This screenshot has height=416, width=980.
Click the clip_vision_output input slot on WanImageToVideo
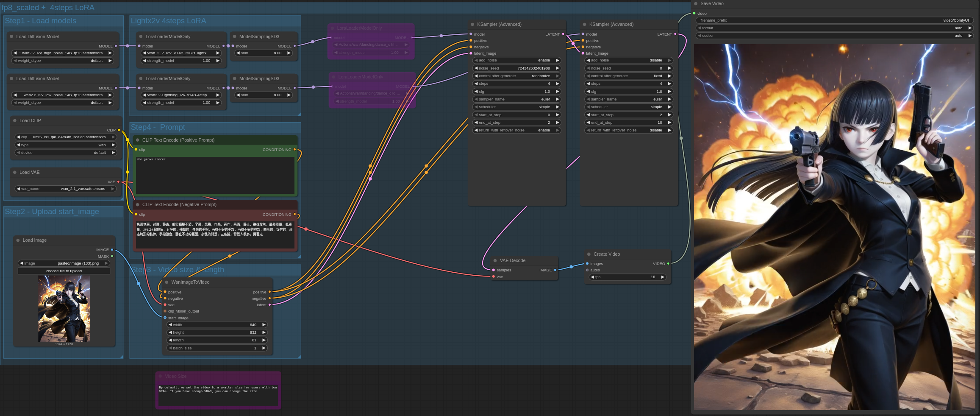coord(165,311)
